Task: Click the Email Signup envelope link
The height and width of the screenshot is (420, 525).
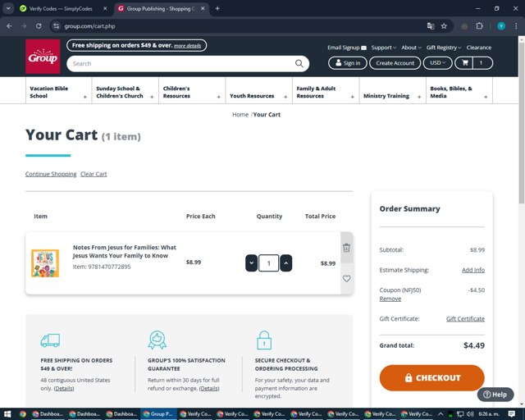Action: tap(347, 48)
